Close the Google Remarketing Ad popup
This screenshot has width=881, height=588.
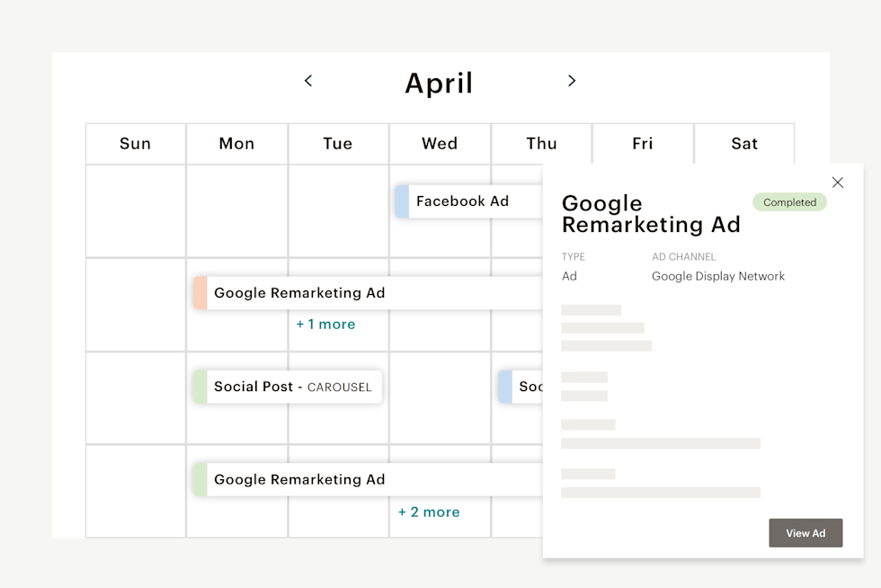pyautogui.click(x=838, y=183)
